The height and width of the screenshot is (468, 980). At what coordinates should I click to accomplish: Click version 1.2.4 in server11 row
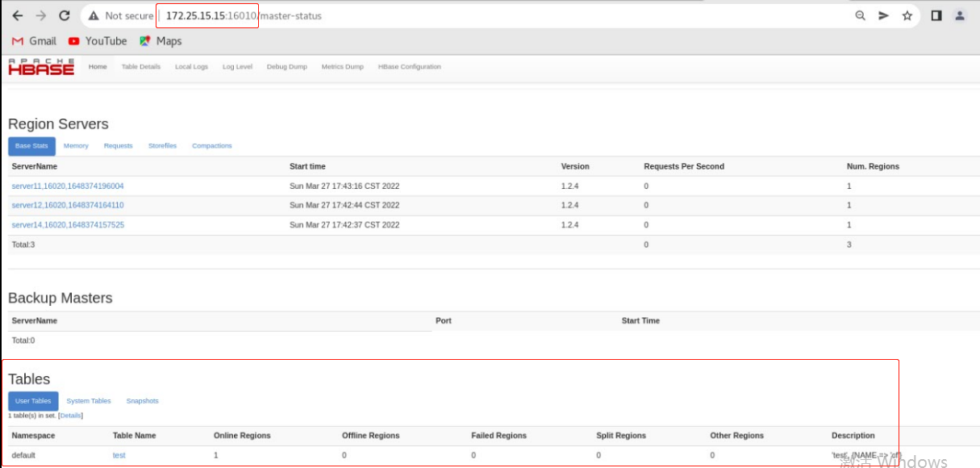click(x=569, y=186)
